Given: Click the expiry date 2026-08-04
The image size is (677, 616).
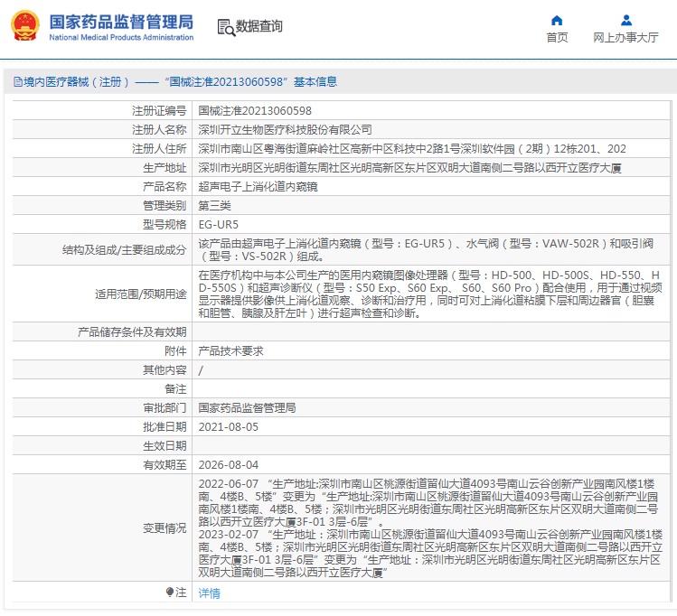Looking at the screenshot, I should coord(228,465).
